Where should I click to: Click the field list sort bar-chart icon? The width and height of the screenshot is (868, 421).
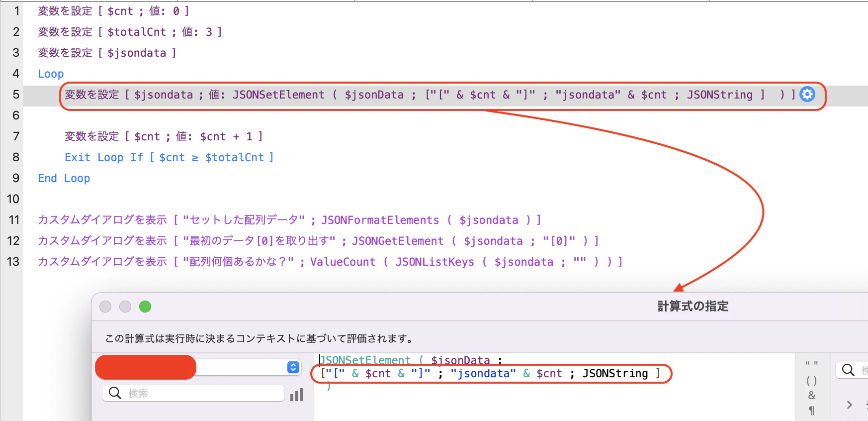point(297,395)
